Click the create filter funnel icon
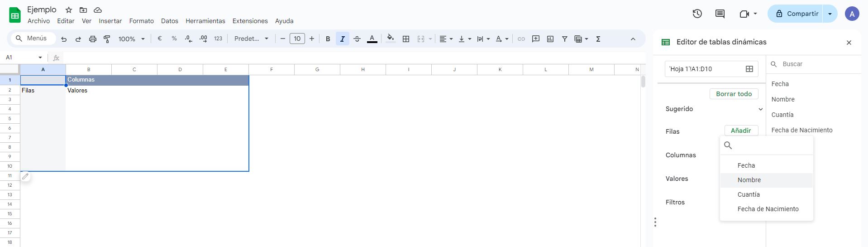868x247 pixels. (x=565, y=39)
